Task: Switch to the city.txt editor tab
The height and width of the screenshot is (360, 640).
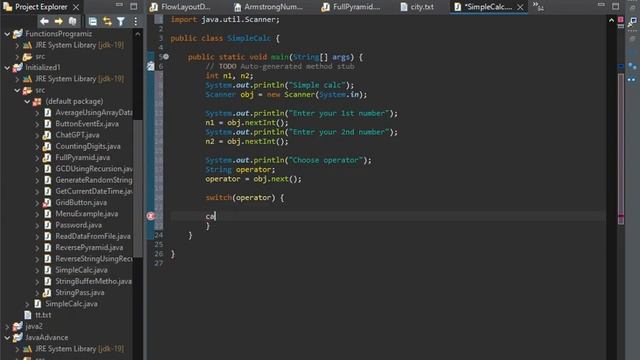Action: tap(417, 7)
